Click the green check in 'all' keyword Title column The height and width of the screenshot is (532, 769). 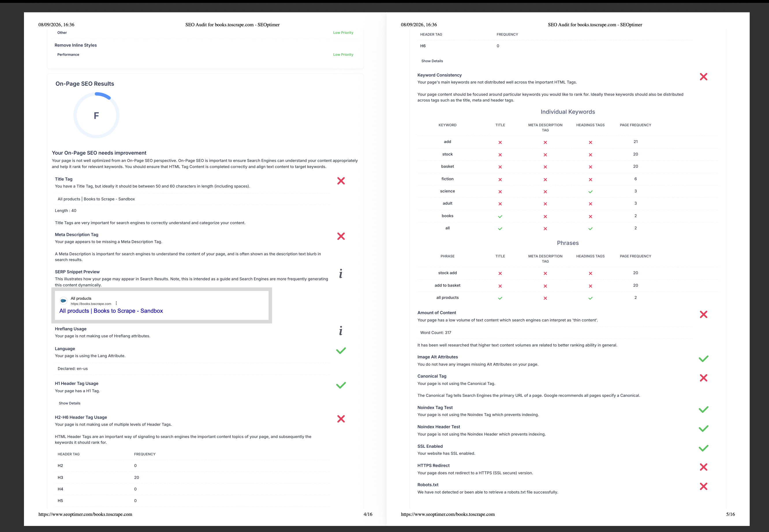[x=500, y=229]
